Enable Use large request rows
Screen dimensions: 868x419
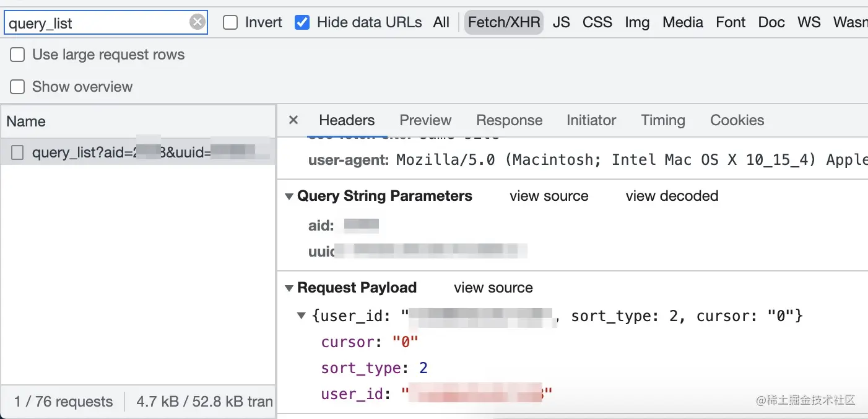click(x=18, y=55)
